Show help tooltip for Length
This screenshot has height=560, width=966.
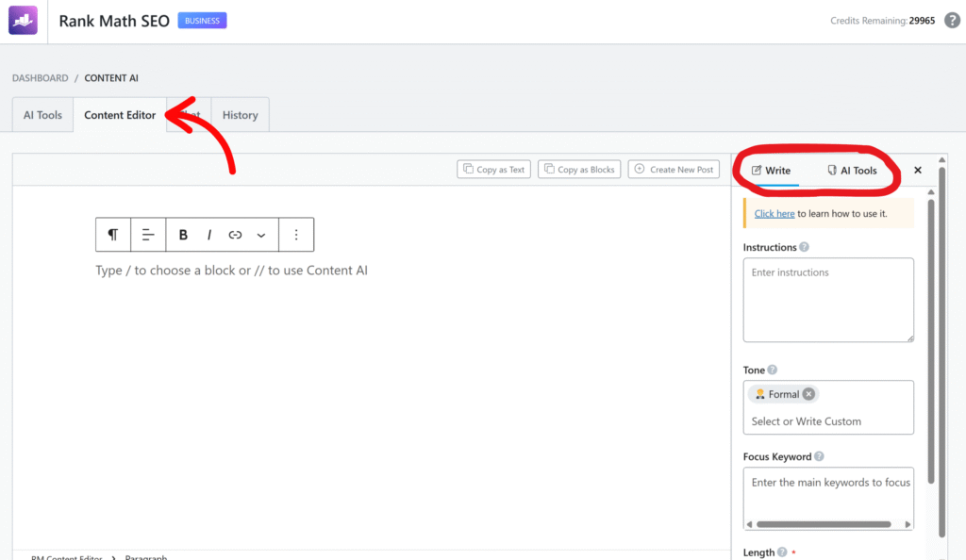point(782,552)
